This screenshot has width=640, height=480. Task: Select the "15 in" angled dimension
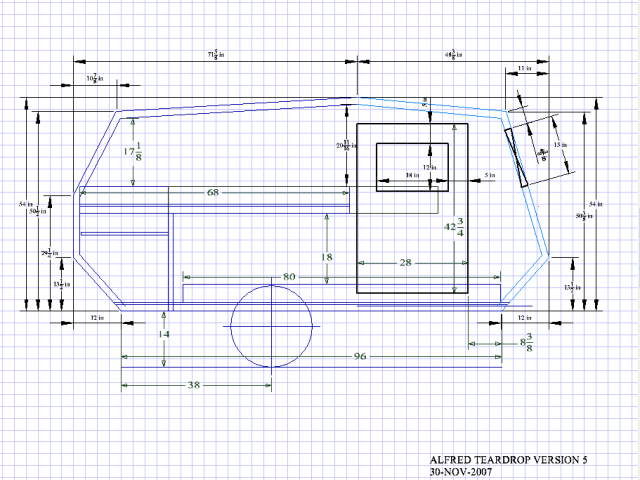(560, 144)
